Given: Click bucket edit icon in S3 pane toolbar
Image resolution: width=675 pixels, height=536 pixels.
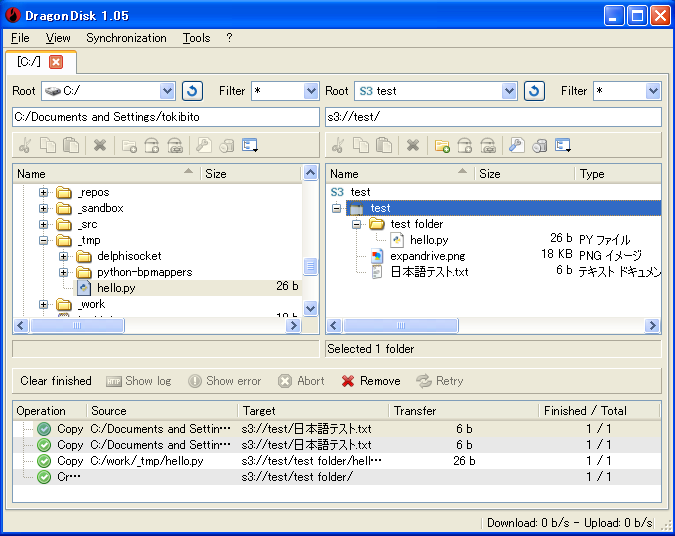Looking at the screenshot, I should pos(488,146).
